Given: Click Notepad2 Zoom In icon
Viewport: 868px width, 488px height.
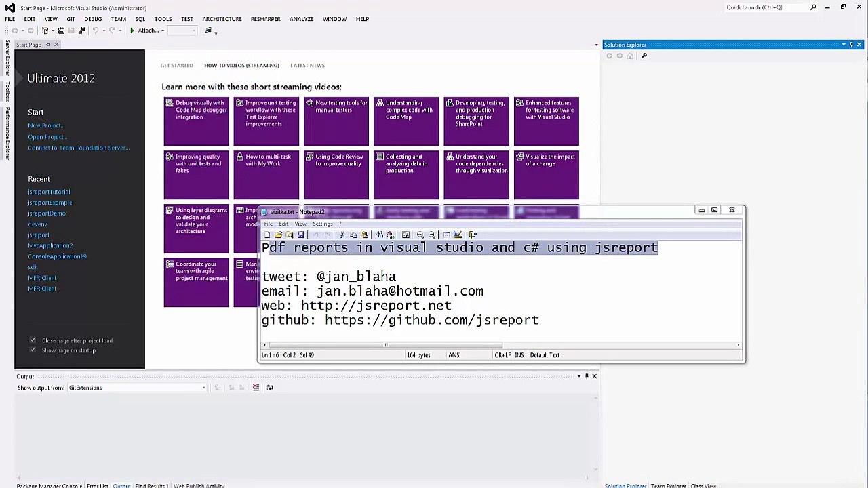Looking at the screenshot, I should tap(420, 235).
